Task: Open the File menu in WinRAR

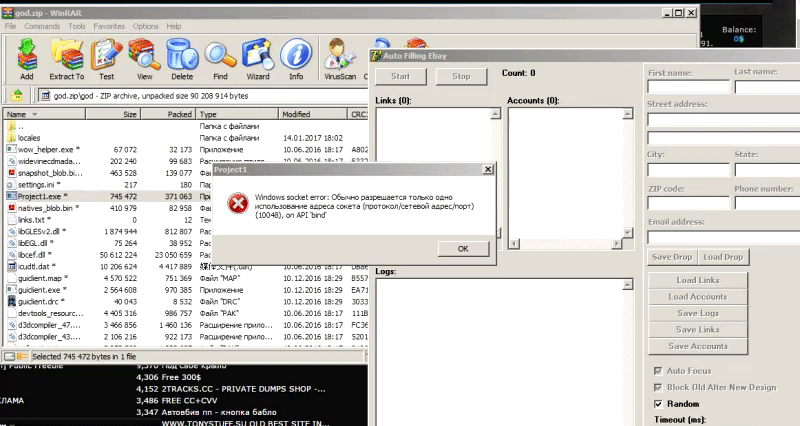Action: (x=10, y=26)
